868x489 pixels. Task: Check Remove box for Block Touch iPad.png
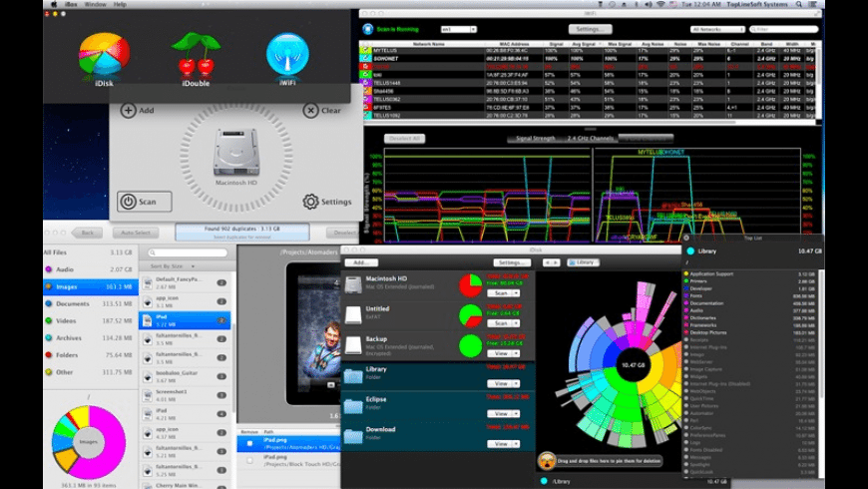[249, 460]
